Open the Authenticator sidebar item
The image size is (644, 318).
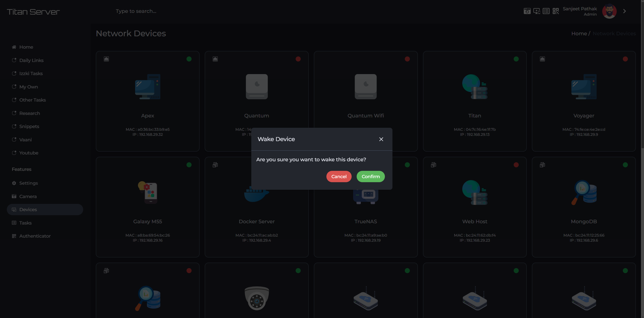coord(35,236)
